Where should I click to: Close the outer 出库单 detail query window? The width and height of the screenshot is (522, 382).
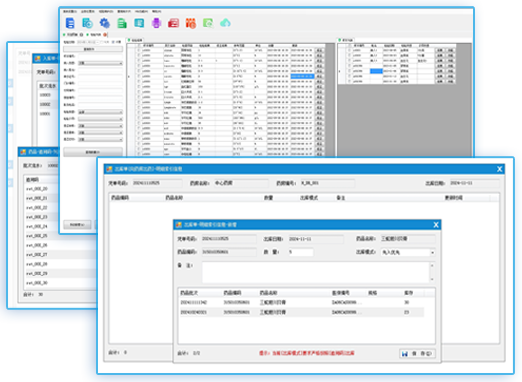499,169
